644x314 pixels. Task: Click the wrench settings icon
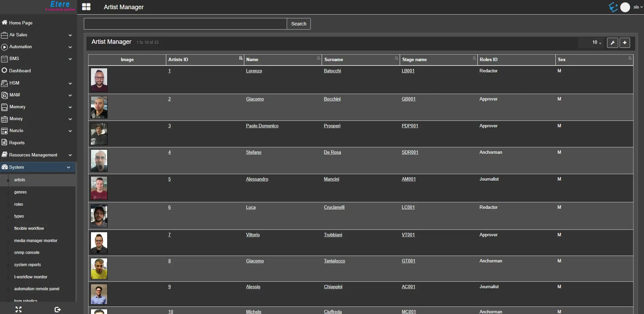[612, 43]
